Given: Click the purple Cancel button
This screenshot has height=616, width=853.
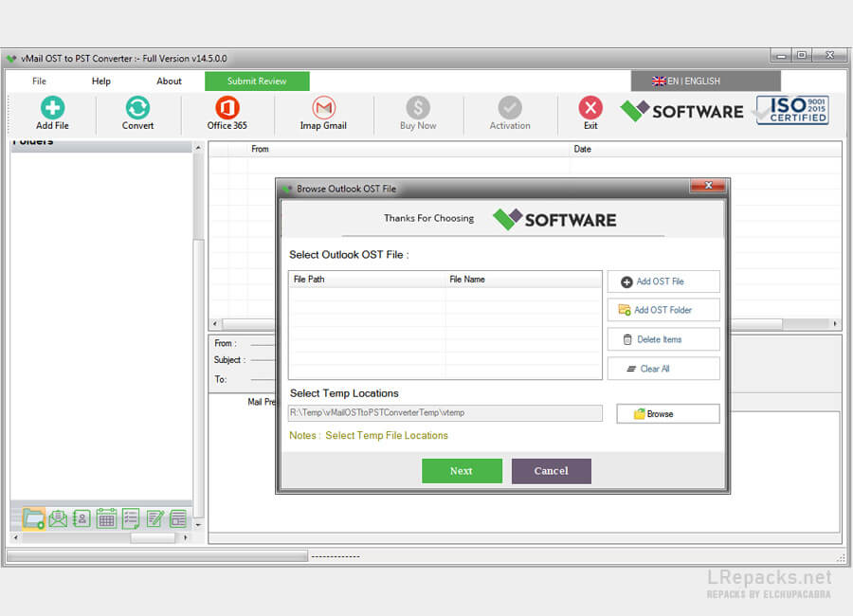Looking at the screenshot, I should click(x=551, y=471).
